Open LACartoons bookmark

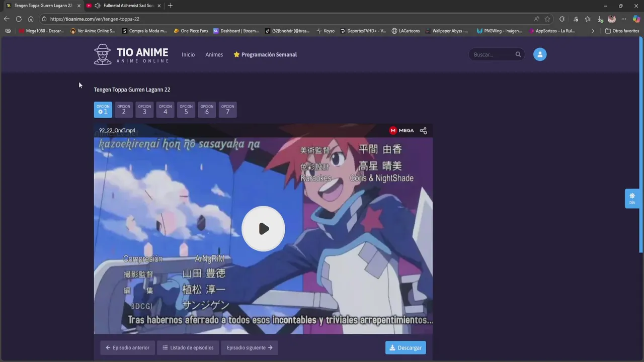pos(406,31)
